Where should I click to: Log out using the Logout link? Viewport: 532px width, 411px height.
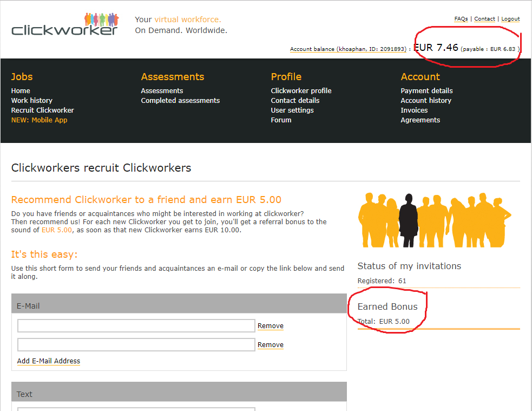(510, 19)
